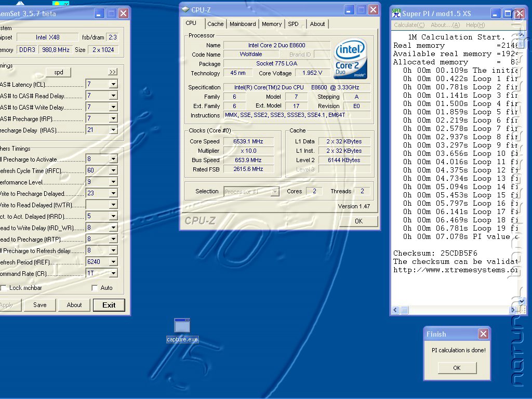Screen dimensions: 532x399
Task: Switch to the SPD tab in CPU-Z
Action: [x=293, y=24]
